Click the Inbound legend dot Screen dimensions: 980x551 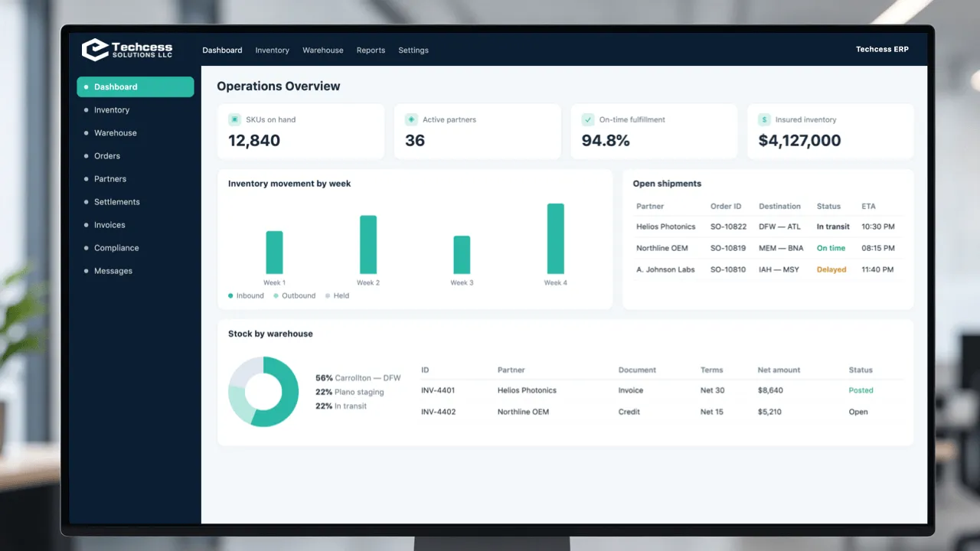(230, 296)
